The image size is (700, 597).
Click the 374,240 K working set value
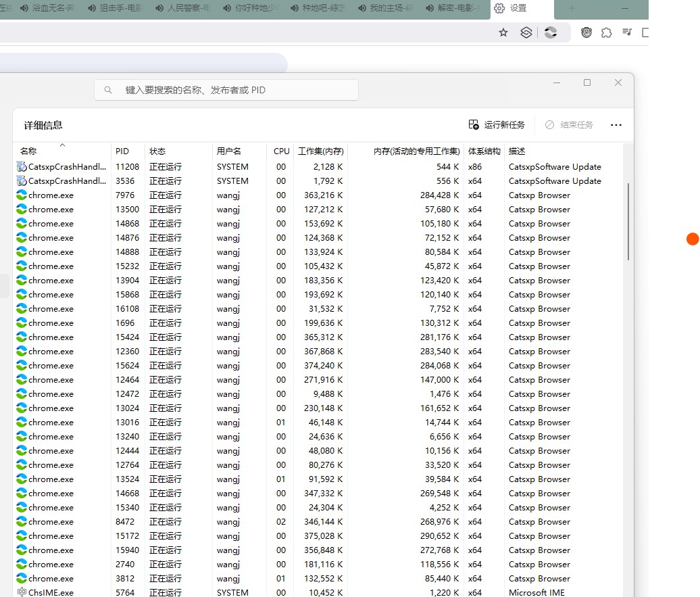pos(323,366)
